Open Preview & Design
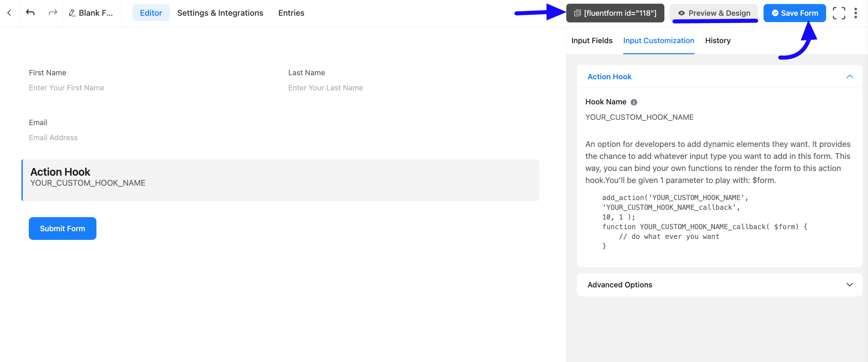Screen dimensions: 868x362 click(714, 13)
